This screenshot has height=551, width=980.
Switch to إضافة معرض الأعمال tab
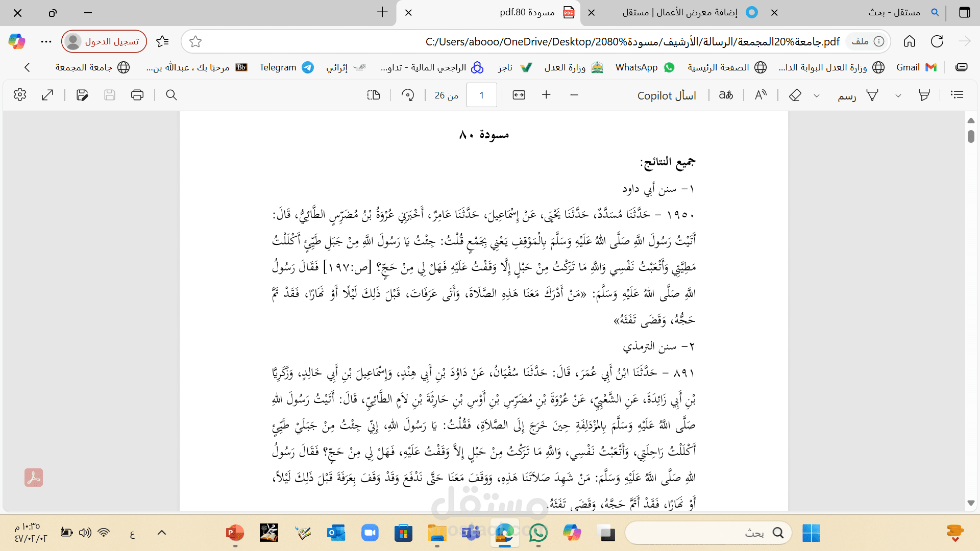(680, 12)
